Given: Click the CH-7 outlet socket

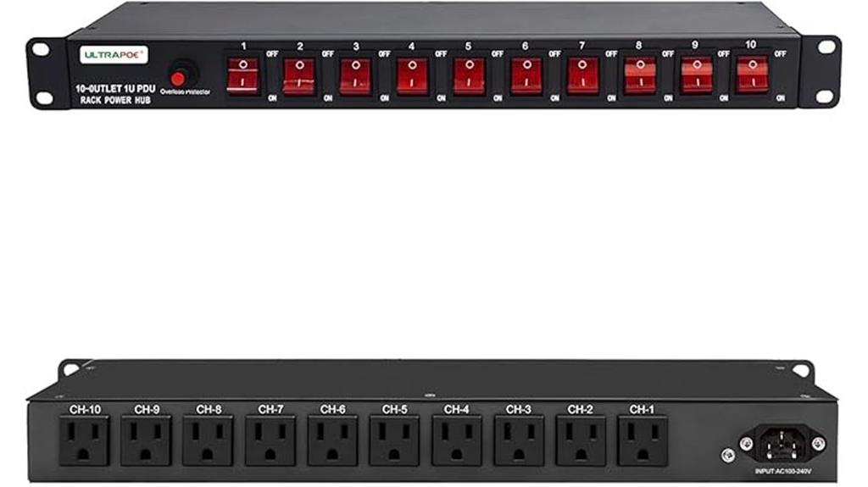Looking at the screenshot, I should 270,441.
